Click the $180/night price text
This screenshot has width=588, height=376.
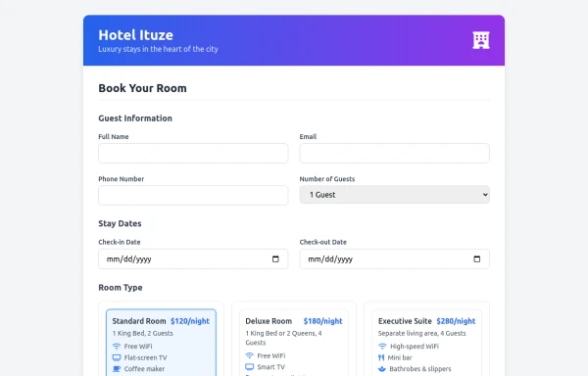[322, 321]
